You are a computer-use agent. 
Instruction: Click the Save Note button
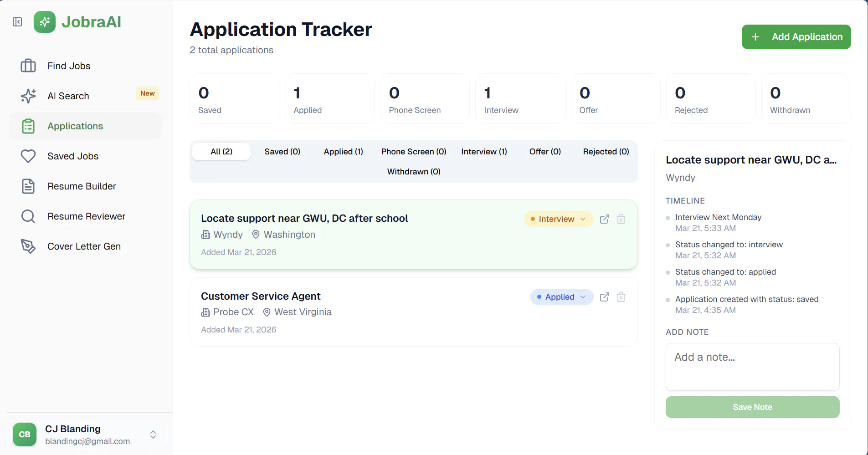click(x=752, y=407)
